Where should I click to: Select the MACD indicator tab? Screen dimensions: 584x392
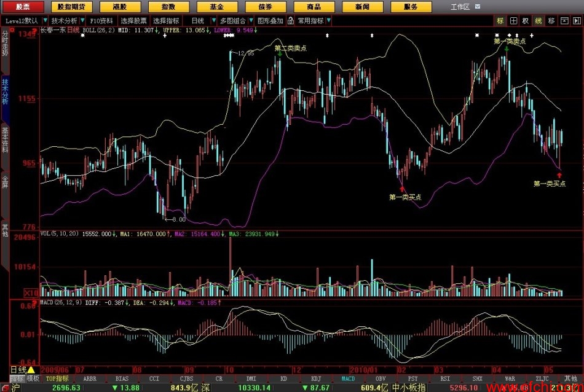pos(348,378)
